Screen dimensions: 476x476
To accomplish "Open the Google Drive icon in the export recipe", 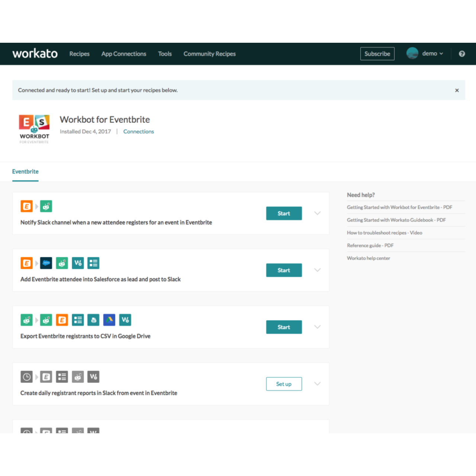I will coord(109,320).
